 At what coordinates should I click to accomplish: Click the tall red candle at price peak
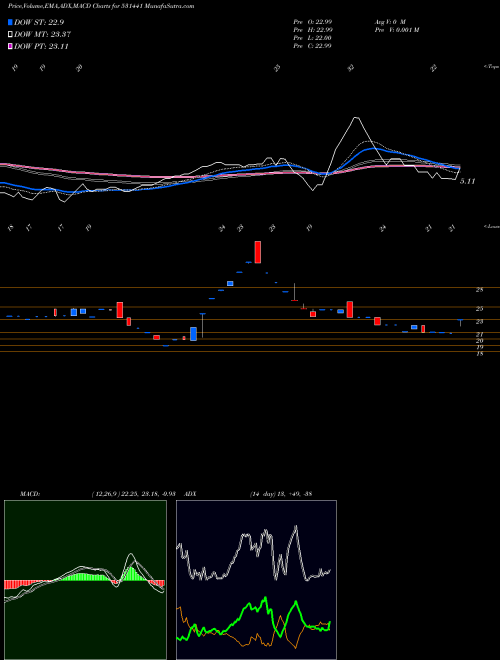(258, 252)
